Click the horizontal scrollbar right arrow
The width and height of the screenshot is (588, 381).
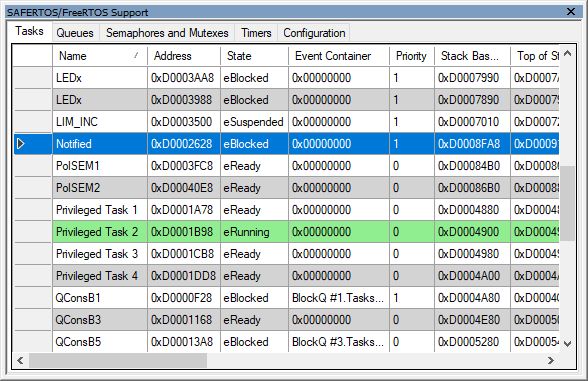coord(550,360)
